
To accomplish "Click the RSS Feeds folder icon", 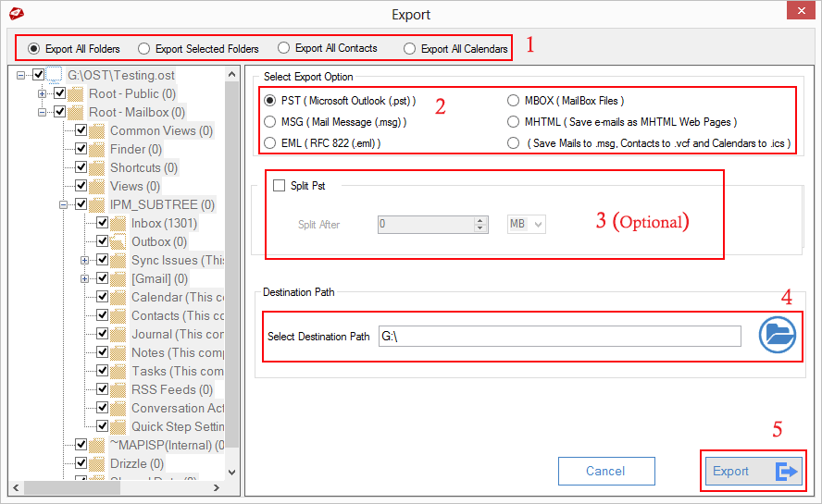I will (x=118, y=389).
